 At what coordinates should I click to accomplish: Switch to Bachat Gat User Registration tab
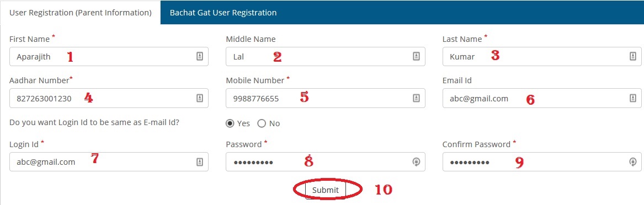pos(223,13)
